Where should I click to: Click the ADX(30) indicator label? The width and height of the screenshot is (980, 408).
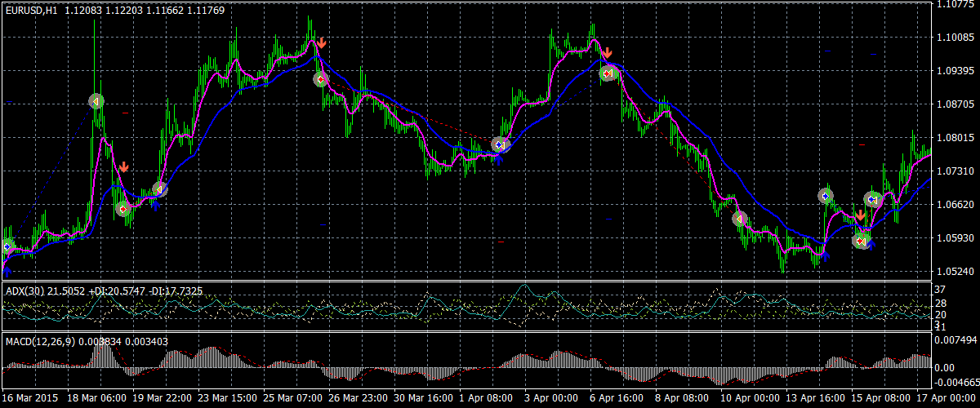pyautogui.click(x=20, y=290)
